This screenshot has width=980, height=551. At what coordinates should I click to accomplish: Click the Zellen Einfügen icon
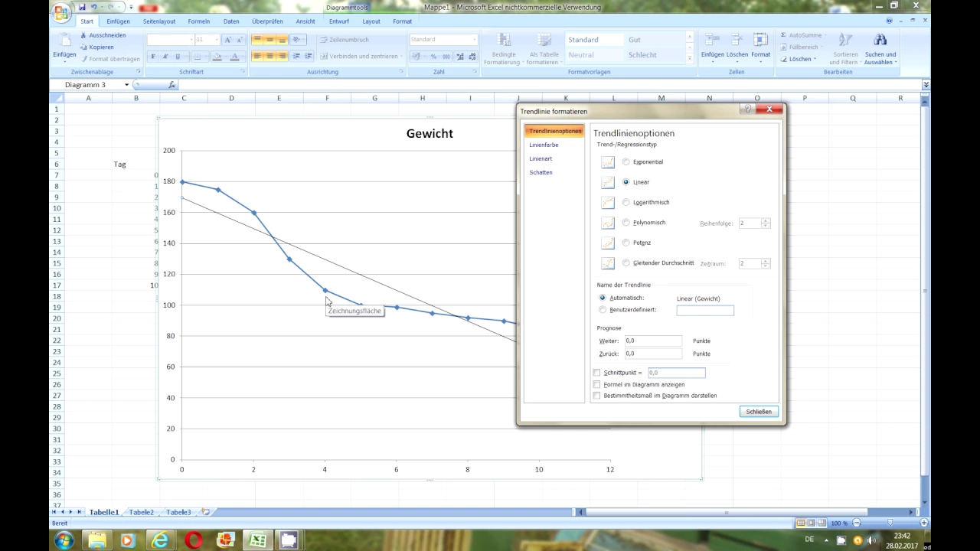click(x=712, y=41)
